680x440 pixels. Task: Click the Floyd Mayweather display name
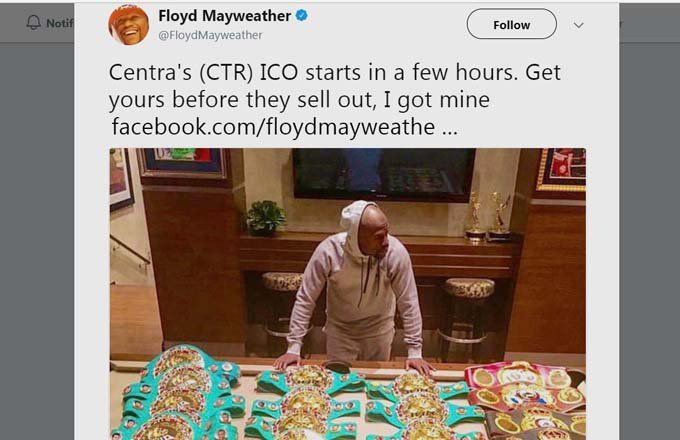(225, 16)
